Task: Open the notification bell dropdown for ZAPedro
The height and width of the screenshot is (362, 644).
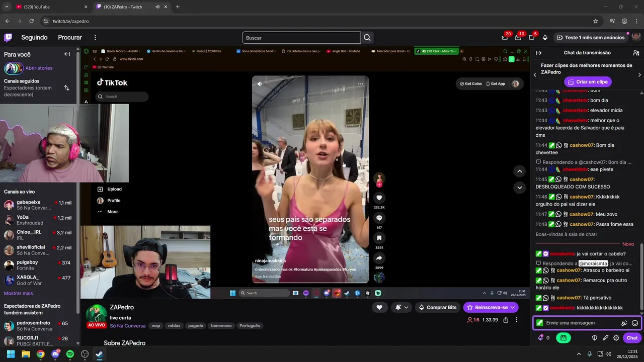Action: coord(401,307)
